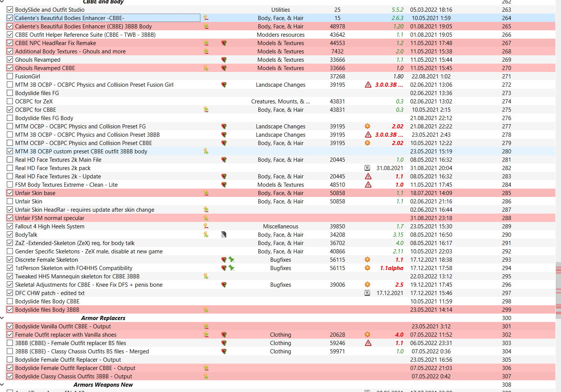The width and height of the screenshot is (561, 392).
Task: Click conflict icon on Unfair Skin base row
Action: pos(206,193)
